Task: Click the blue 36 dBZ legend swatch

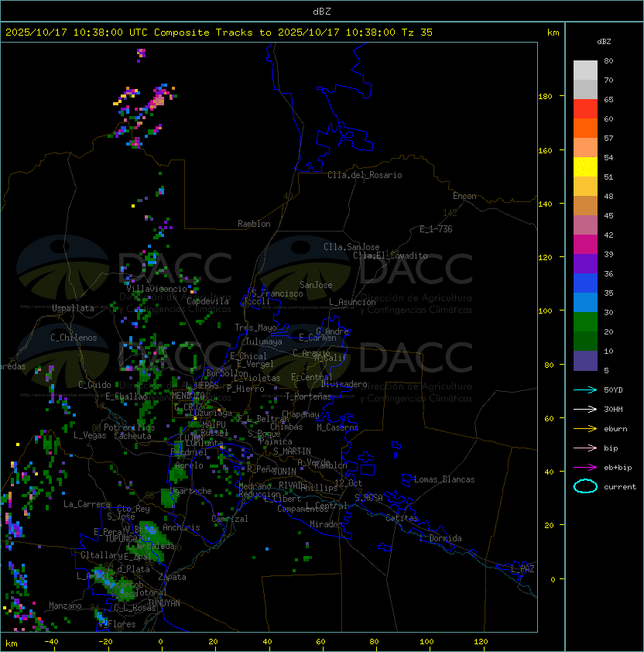Action: pyautogui.click(x=585, y=283)
